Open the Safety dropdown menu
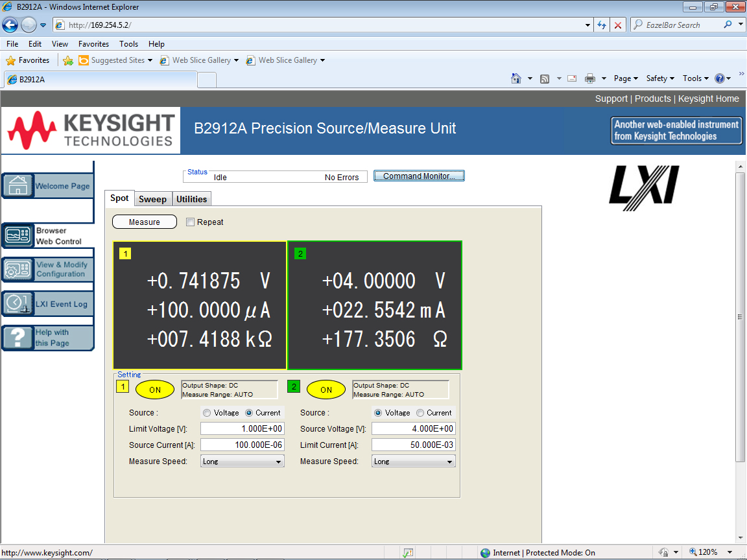The height and width of the screenshot is (560, 747). pos(660,78)
